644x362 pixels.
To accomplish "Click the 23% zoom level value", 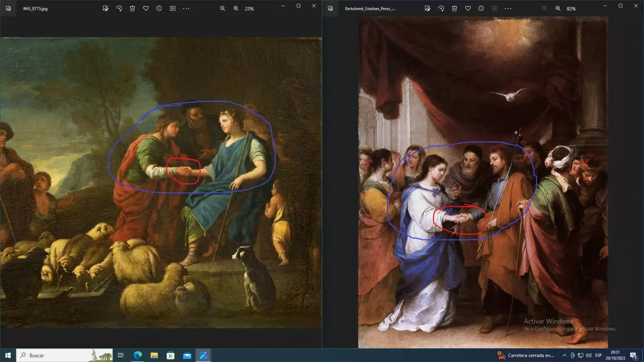I will point(249,9).
